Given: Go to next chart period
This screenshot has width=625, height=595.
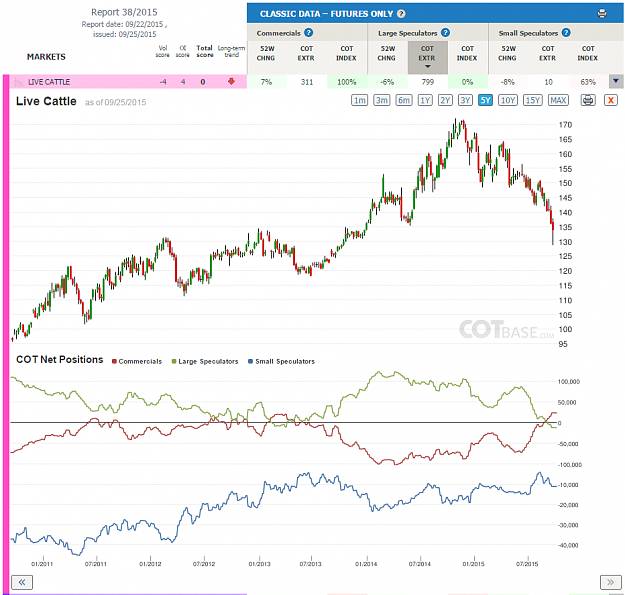Looking at the screenshot, I should 610,582.
